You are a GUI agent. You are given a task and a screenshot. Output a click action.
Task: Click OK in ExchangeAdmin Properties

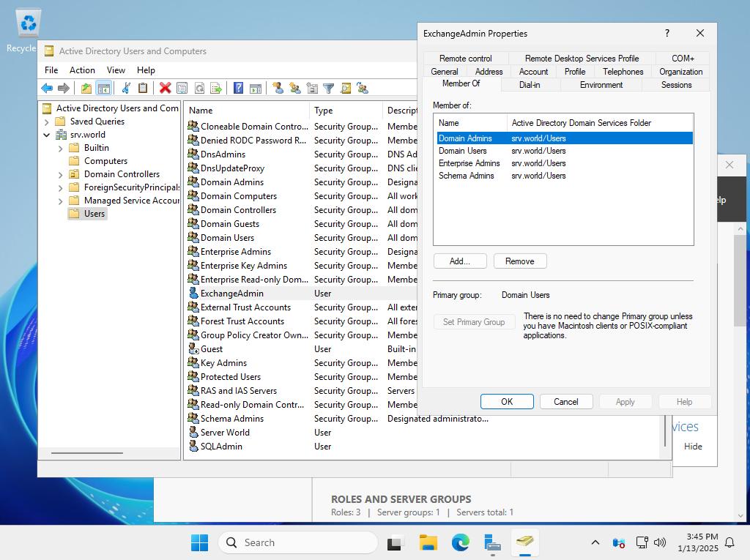pyautogui.click(x=507, y=402)
